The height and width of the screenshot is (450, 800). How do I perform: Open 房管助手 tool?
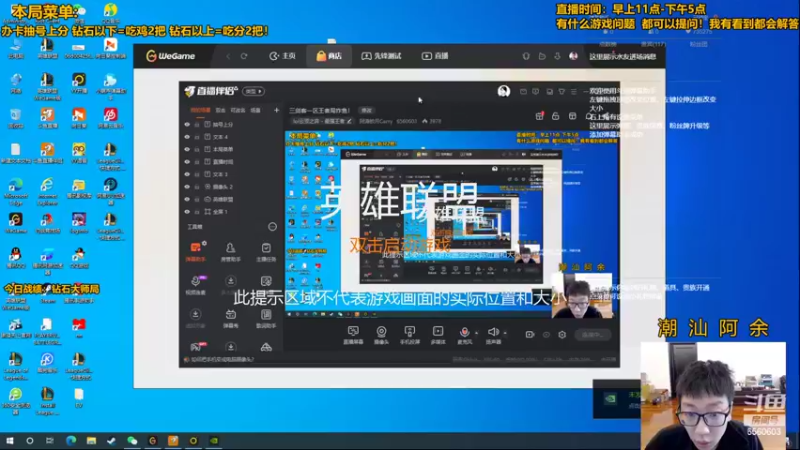point(230,252)
